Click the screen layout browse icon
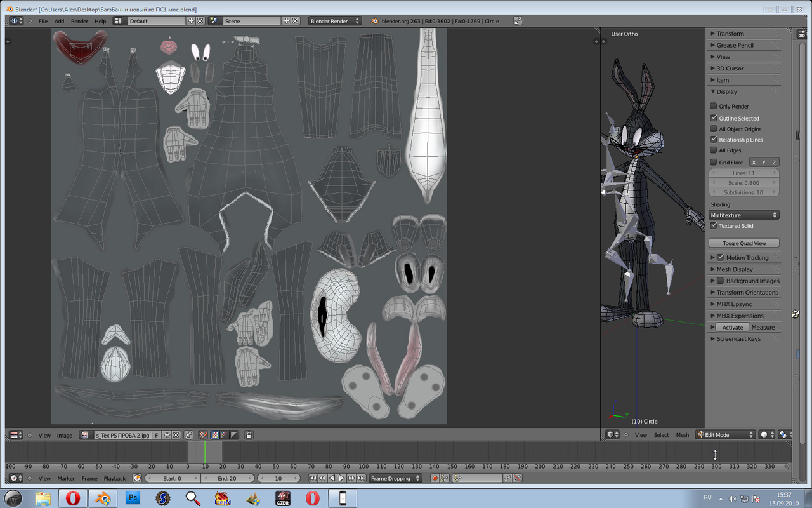This screenshot has width=812, height=508. pos(120,21)
